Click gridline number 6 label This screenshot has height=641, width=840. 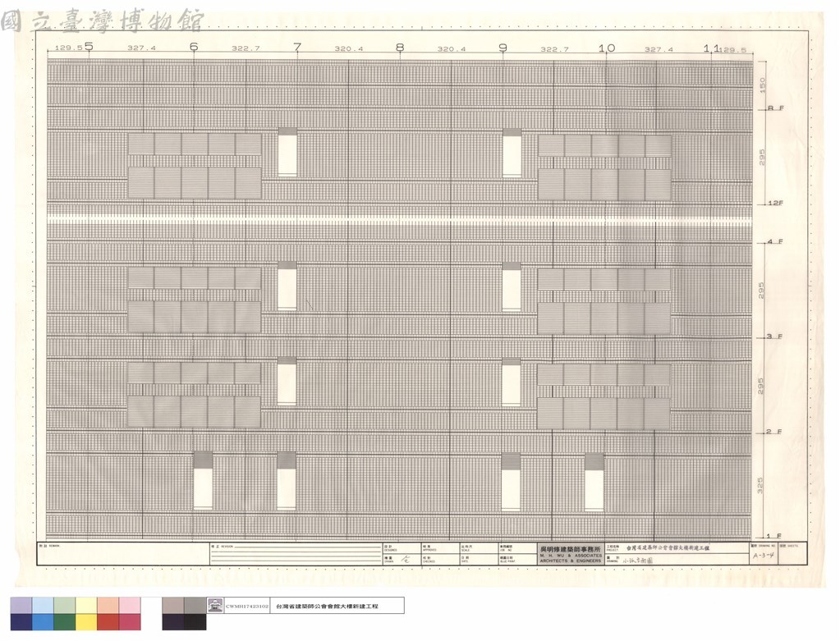pos(194,47)
